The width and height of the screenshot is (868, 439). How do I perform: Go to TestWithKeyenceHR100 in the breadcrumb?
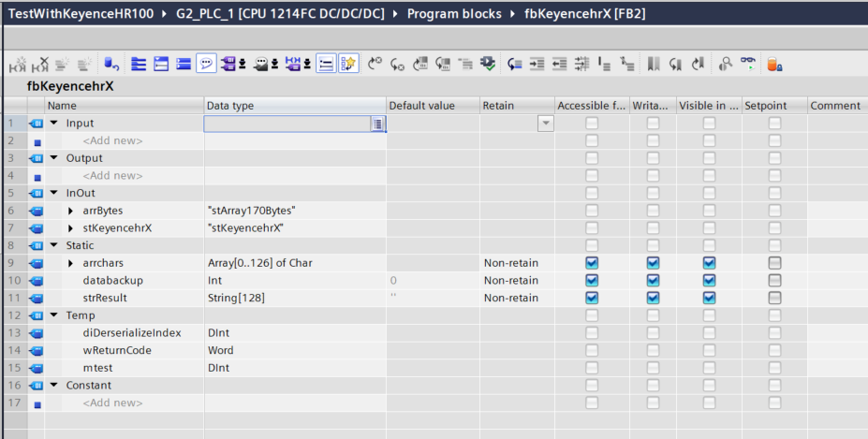pos(81,14)
